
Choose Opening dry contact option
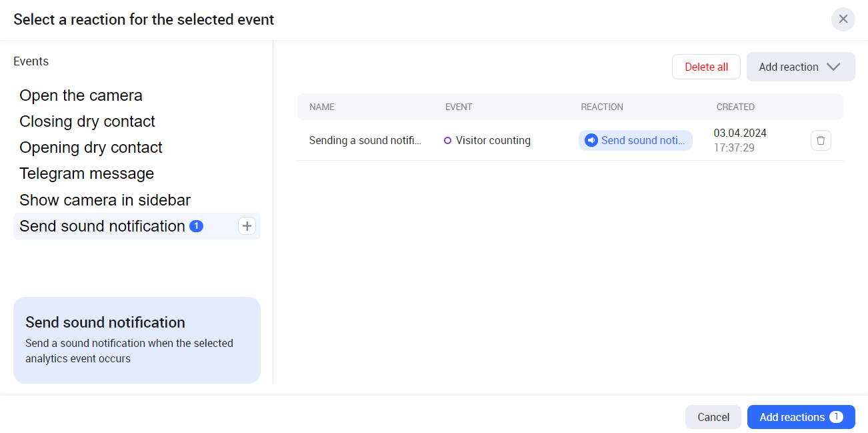click(x=91, y=147)
